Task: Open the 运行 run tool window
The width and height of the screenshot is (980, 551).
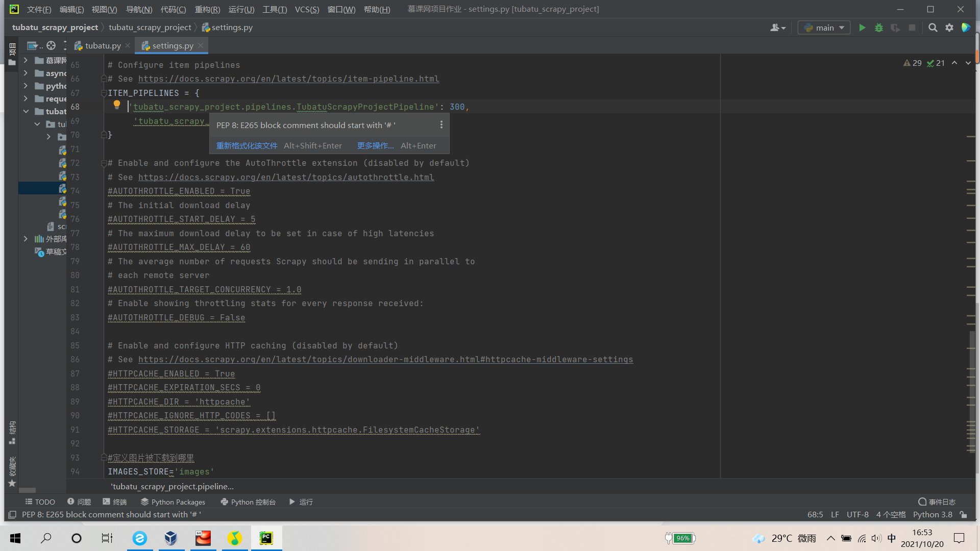Action: pyautogui.click(x=301, y=502)
